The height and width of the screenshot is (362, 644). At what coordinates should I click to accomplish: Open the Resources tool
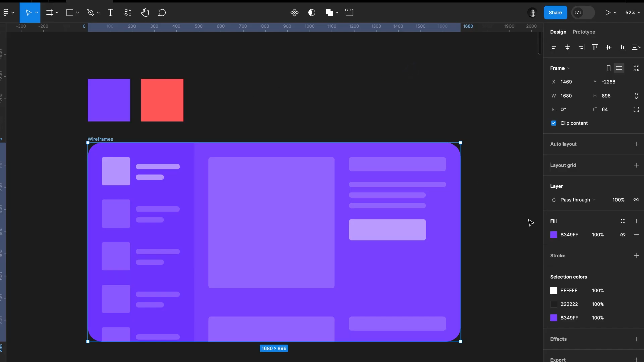click(128, 13)
